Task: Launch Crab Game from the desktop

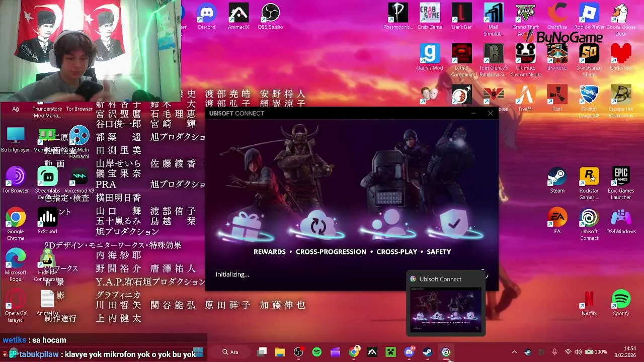Action: [430, 17]
